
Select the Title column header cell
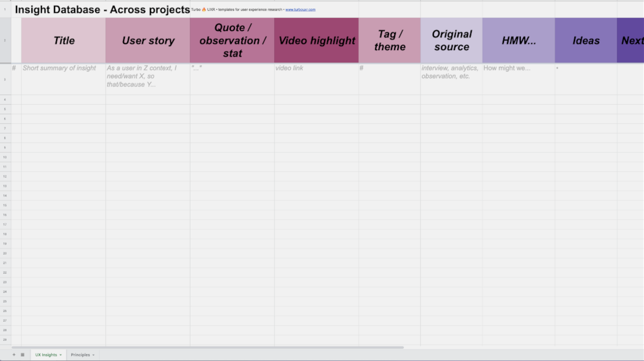click(63, 40)
